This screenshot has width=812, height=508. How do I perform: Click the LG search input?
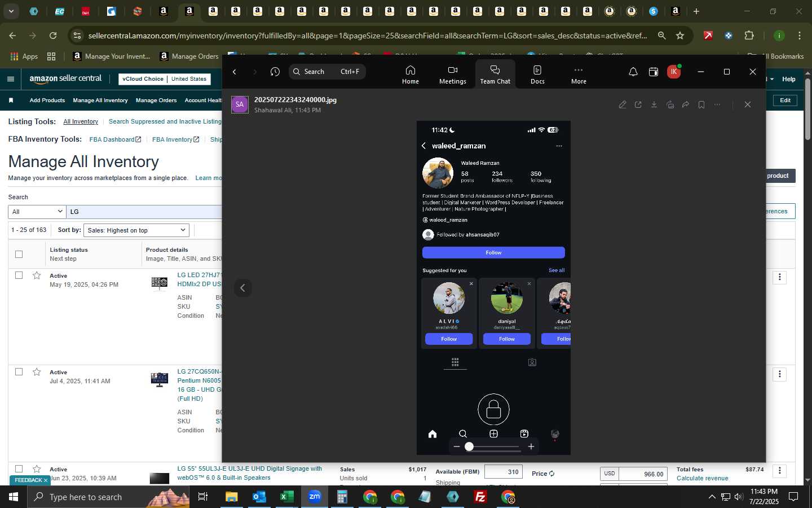[x=144, y=212]
